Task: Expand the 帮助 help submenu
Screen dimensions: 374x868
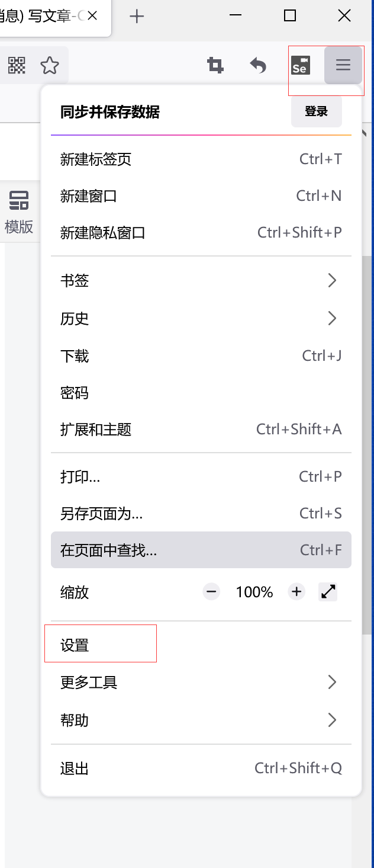Action: tap(201, 720)
